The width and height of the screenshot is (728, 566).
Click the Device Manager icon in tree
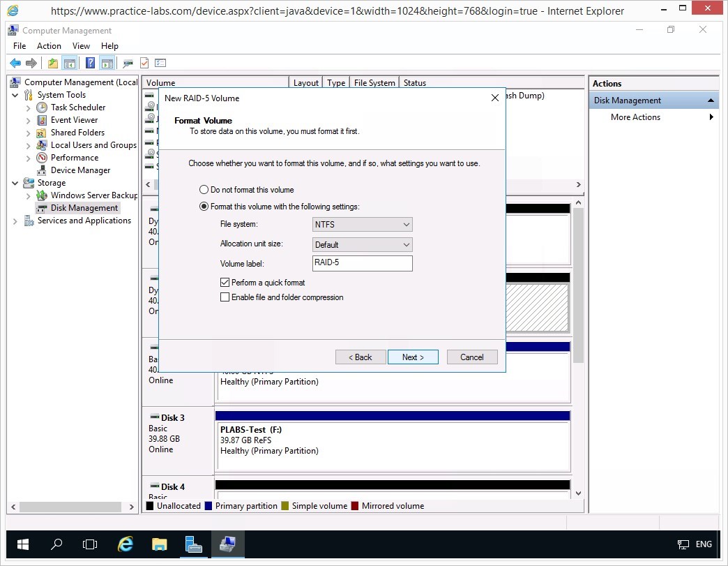(x=42, y=170)
